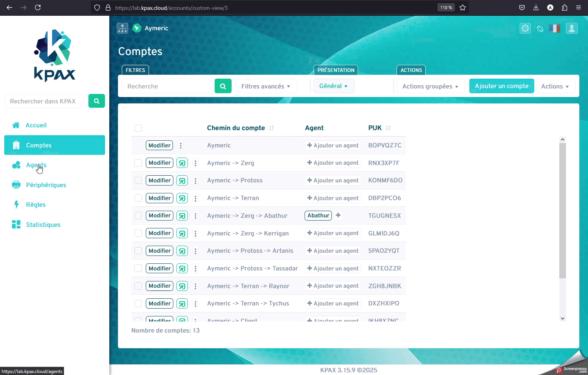The height and width of the screenshot is (375, 588).
Task: Click Modifier for Aymeric -> Terran -> Raynor
Action: [x=159, y=286]
